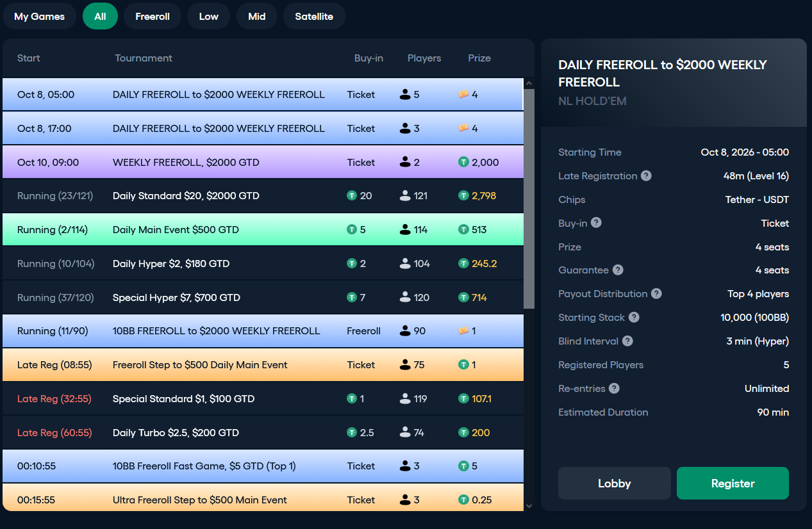This screenshot has width=812, height=529.
Task: Select Special Standard $1, $100 GTD tournament
Action: (263, 399)
